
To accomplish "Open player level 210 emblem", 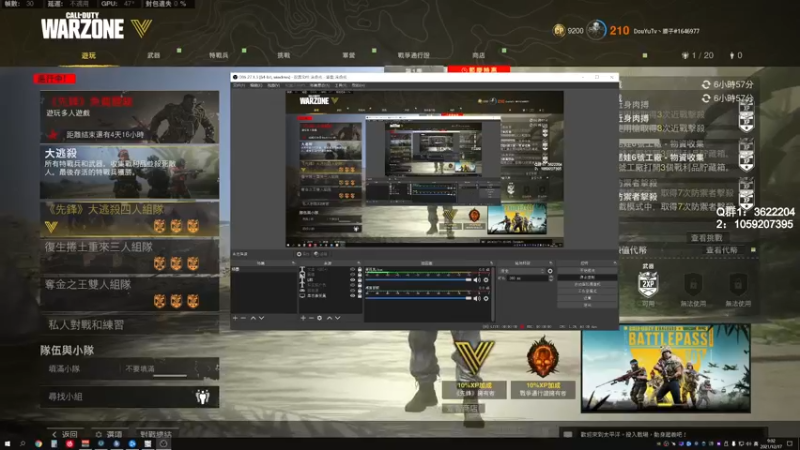I will pos(595,30).
